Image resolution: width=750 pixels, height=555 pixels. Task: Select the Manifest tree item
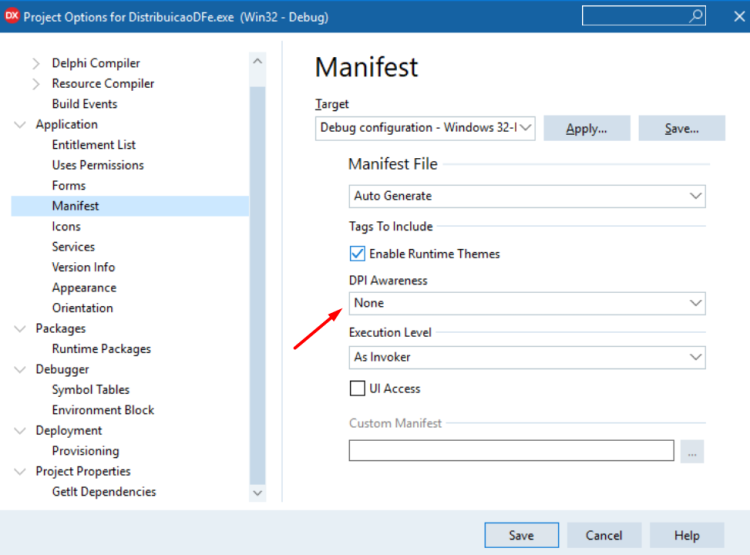click(x=130, y=206)
